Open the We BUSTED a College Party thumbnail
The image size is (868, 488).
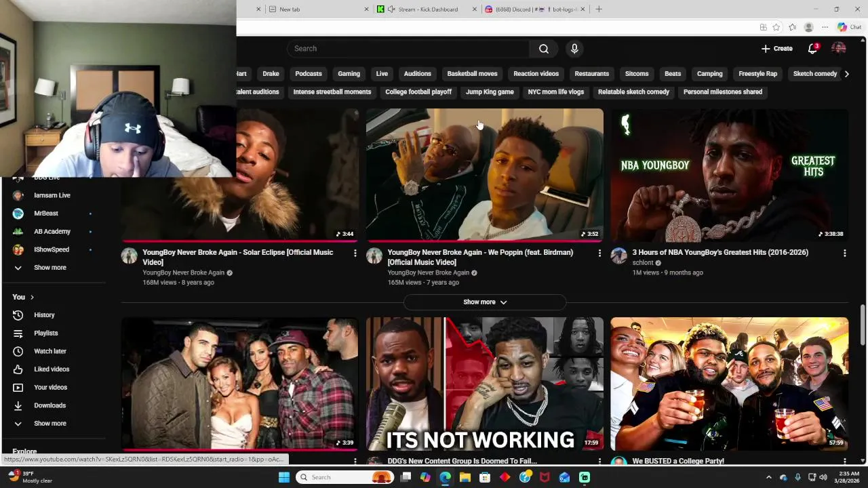(730, 384)
